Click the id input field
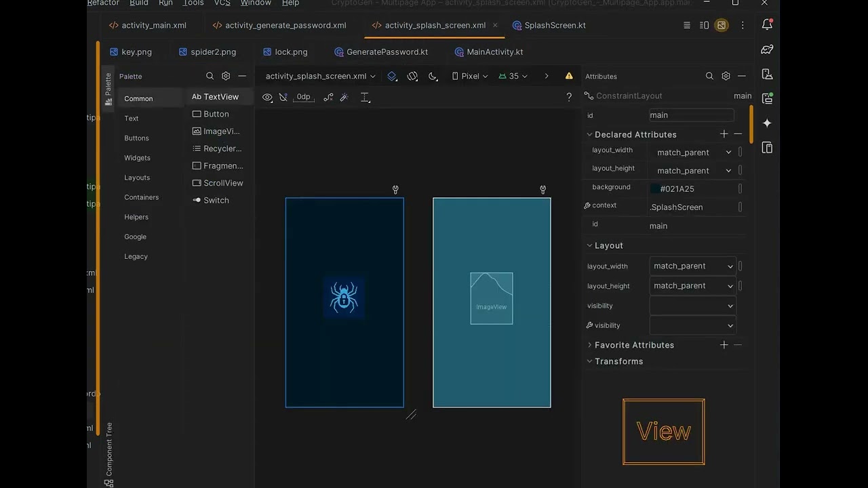This screenshot has height=488, width=868. pos(692,115)
